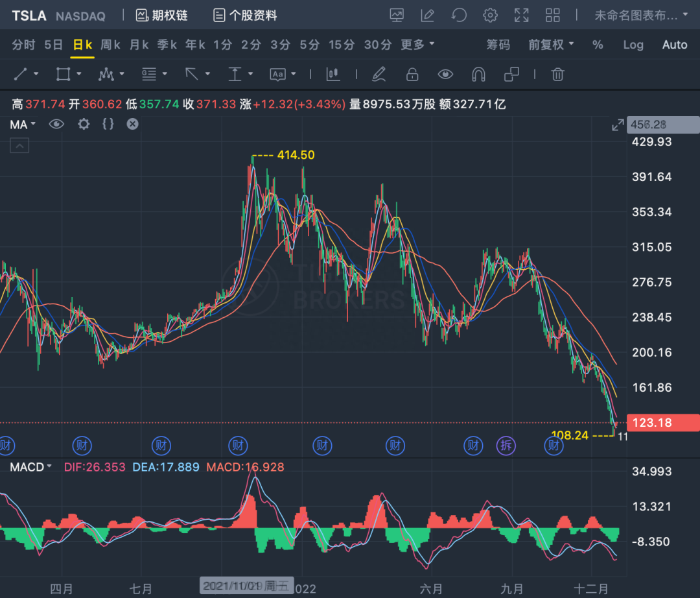Select the arrow annotation tool
The image size is (700, 598).
pyautogui.click(x=192, y=74)
